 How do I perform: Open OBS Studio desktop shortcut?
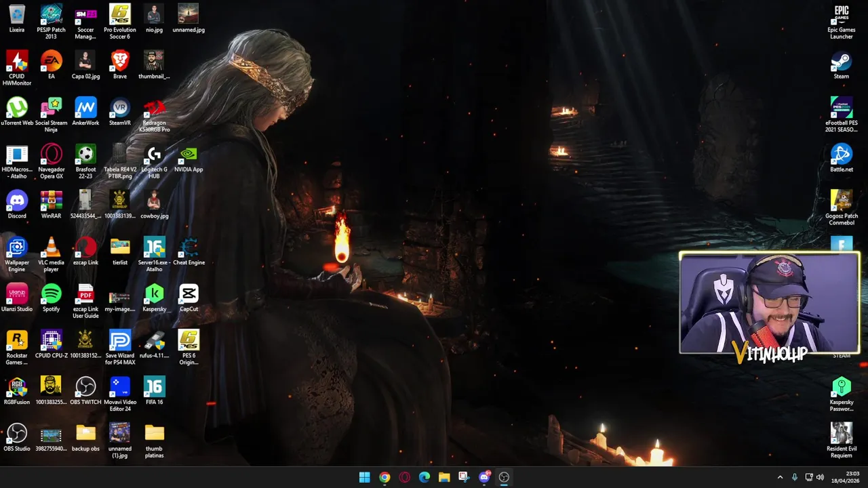[17, 437]
